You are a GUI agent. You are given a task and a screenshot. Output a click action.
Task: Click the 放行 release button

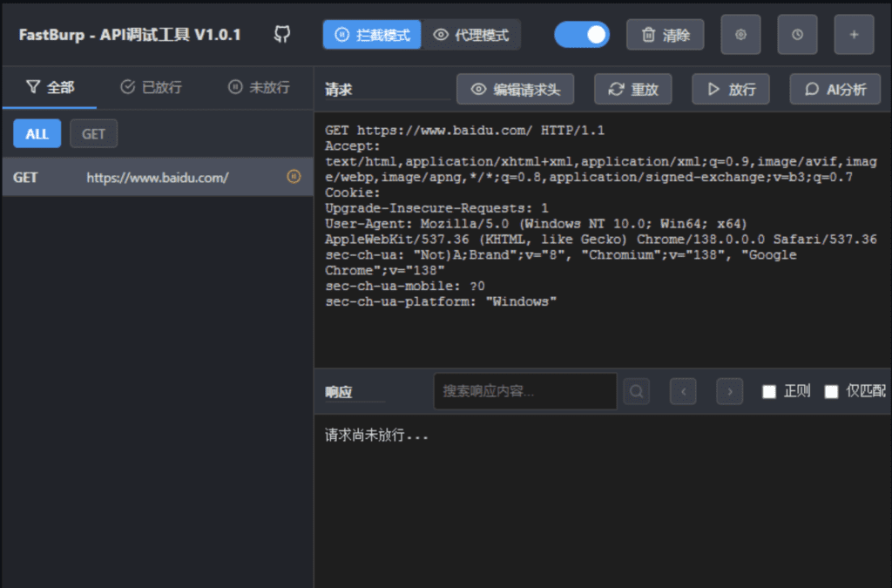tap(731, 89)
